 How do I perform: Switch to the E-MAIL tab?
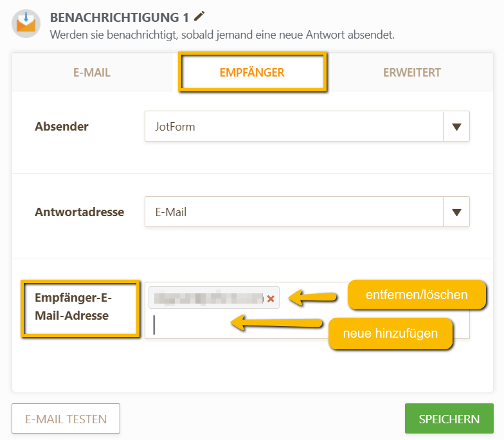coord(92,72)
